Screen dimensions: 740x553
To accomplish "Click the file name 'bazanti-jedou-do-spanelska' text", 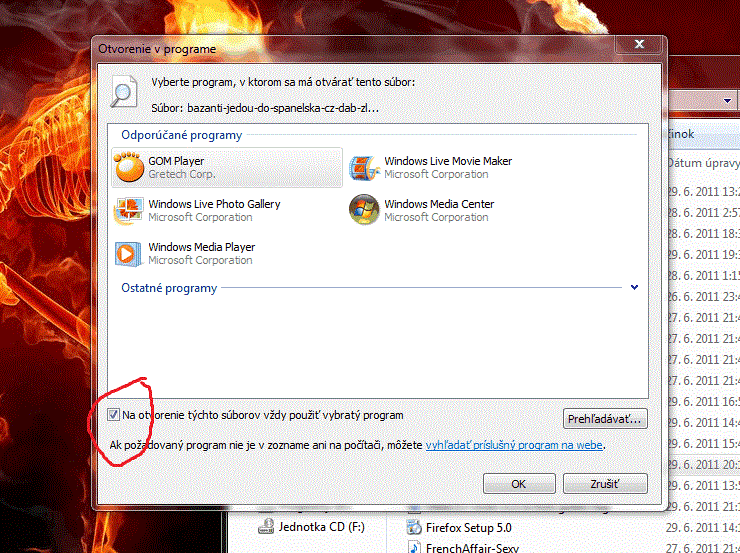I will pyautogui.click(x=283, y=108).
